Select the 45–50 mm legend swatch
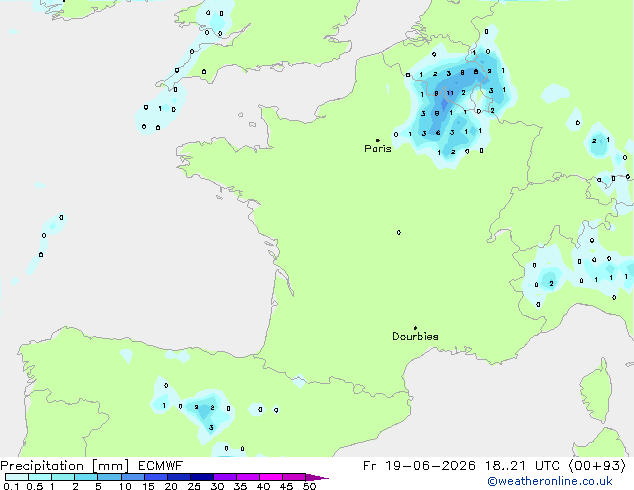Screen dimensions: 634x490 tap(294, 477)
